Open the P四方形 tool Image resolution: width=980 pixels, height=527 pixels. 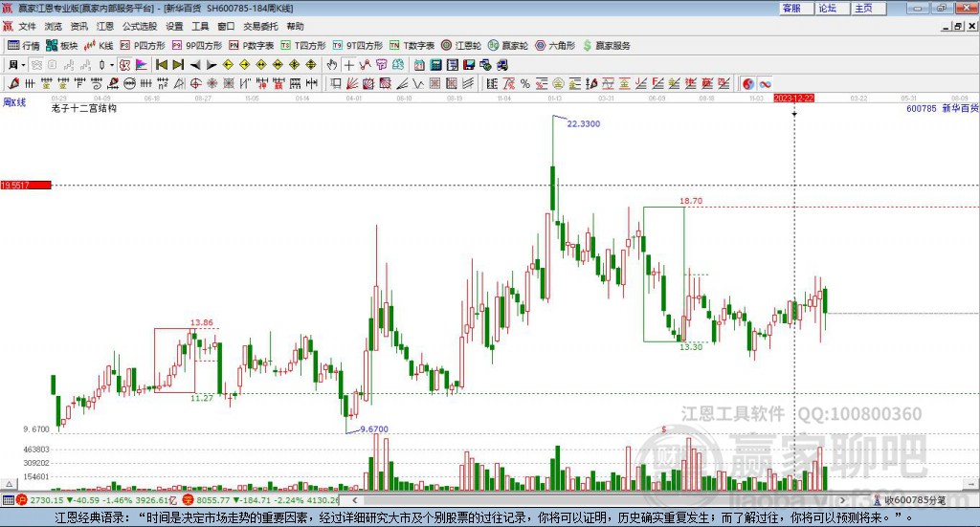click(143, 46)
